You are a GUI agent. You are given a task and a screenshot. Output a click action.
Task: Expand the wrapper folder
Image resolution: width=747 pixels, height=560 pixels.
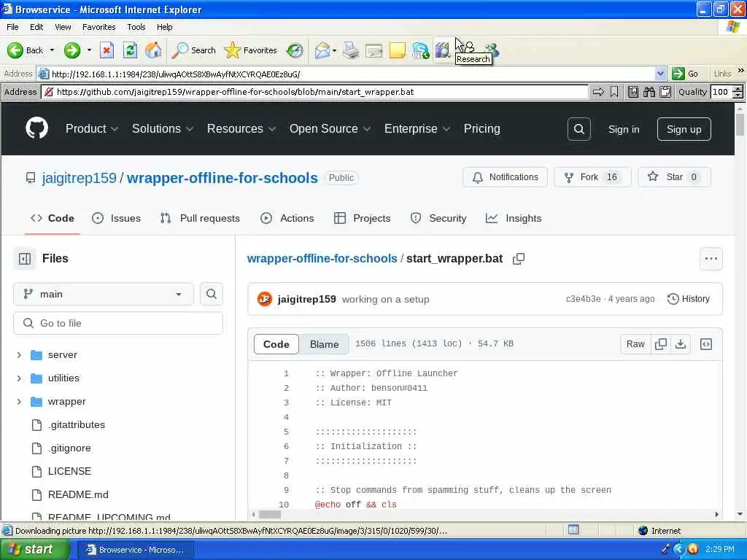point(19,402)
